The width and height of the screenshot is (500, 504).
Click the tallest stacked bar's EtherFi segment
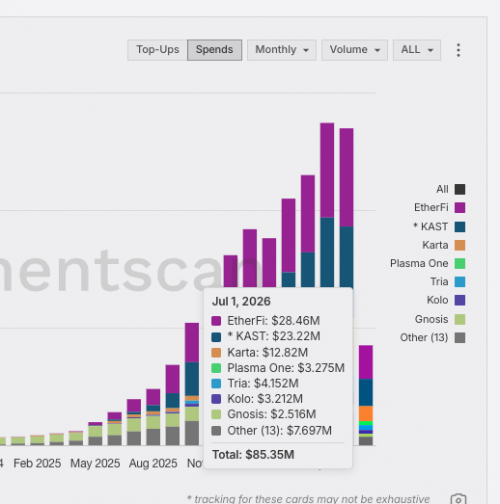click(327, 170)
